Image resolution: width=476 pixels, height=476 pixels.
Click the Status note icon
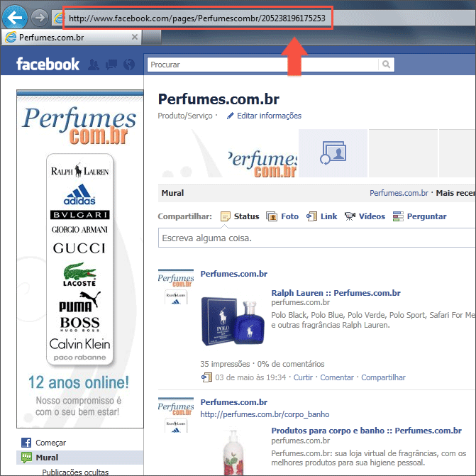[x=226, y=216]
